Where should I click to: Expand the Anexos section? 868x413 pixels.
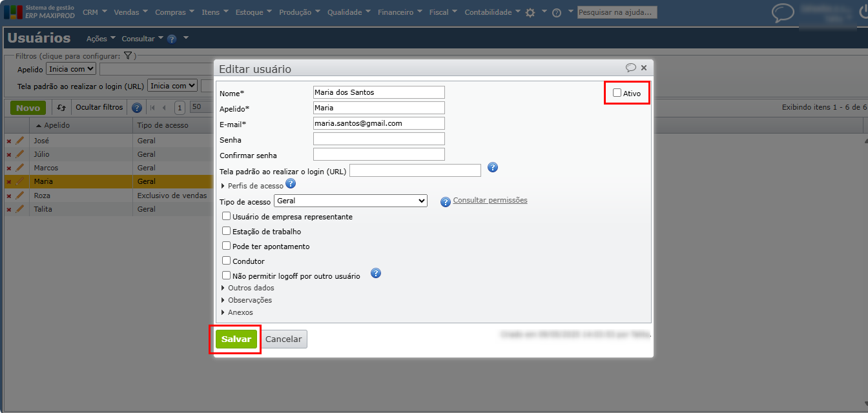[x=238, y=312]
